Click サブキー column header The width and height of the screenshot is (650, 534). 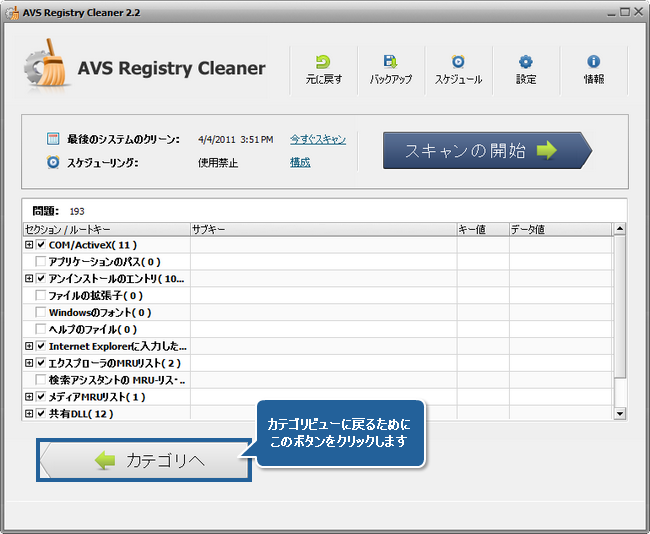click(x=323, y=229)
